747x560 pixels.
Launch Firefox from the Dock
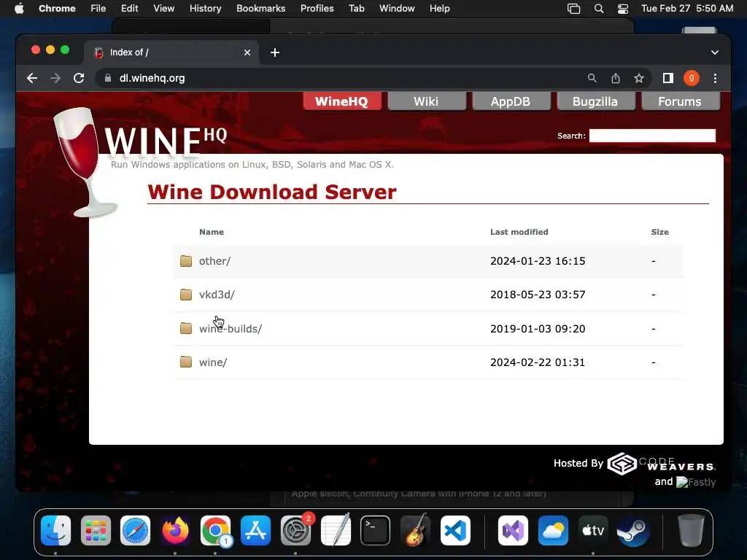pyautogui.click(x=175, y=530)
